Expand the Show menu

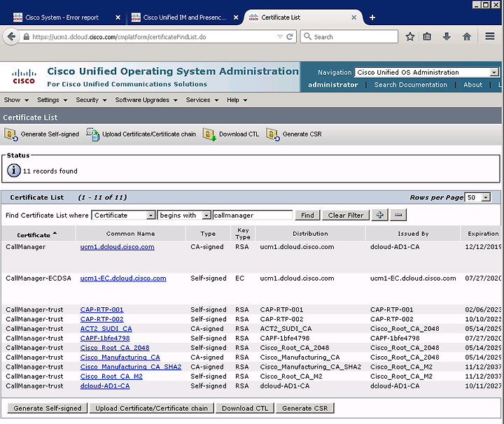16,100
